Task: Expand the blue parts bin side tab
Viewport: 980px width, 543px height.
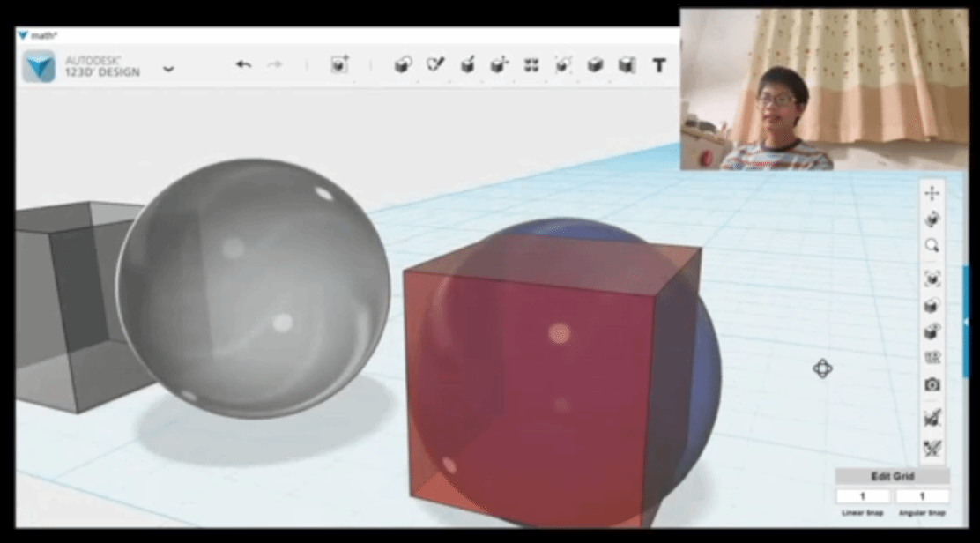Action: coord(966,322)
